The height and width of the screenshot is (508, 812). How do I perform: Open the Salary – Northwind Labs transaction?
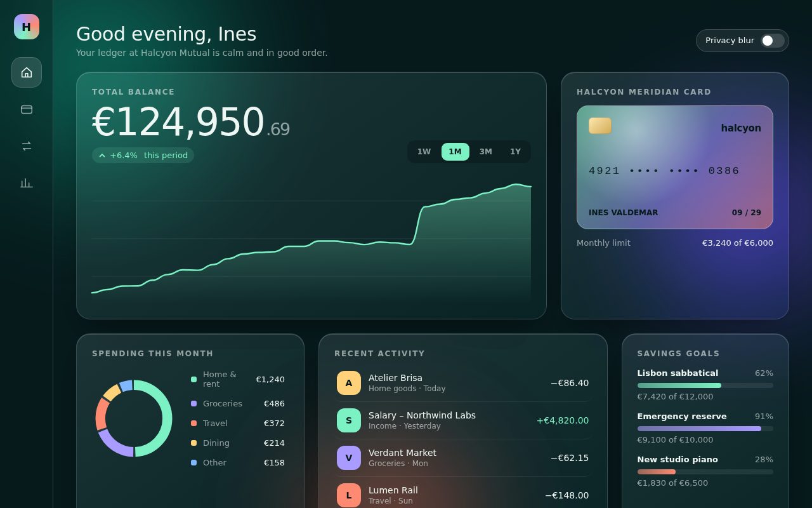[x=464, y=420]
